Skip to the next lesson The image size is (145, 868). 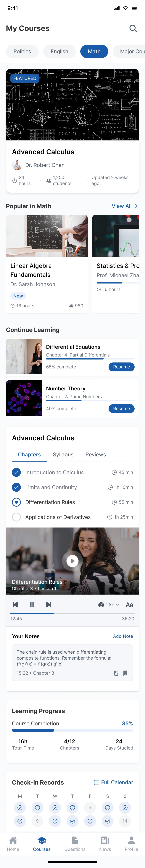coord(49,604)
